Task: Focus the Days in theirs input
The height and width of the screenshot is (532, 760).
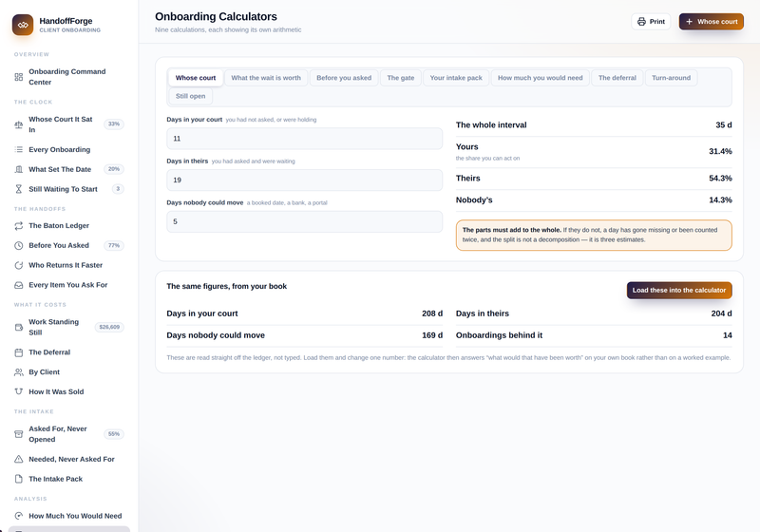Action: click(304, 180)
